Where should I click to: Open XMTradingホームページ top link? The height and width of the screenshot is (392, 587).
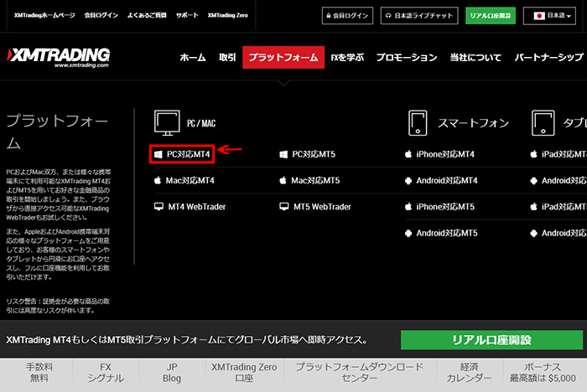[44, 15]
